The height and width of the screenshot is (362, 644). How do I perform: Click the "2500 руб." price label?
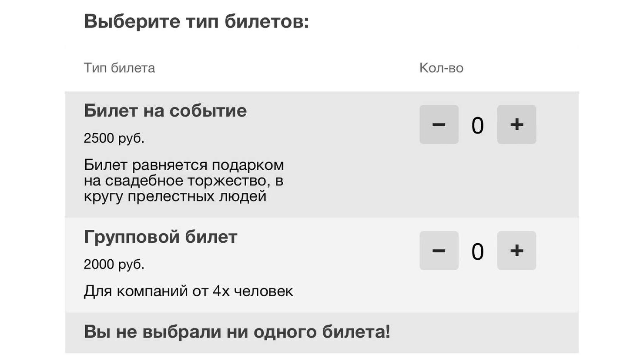[x=115, y=137]
